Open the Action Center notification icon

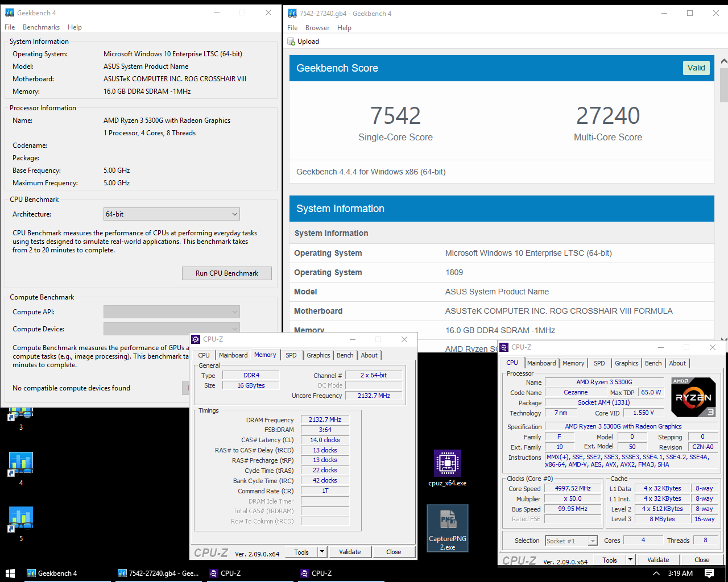click(x=709, y=573)
